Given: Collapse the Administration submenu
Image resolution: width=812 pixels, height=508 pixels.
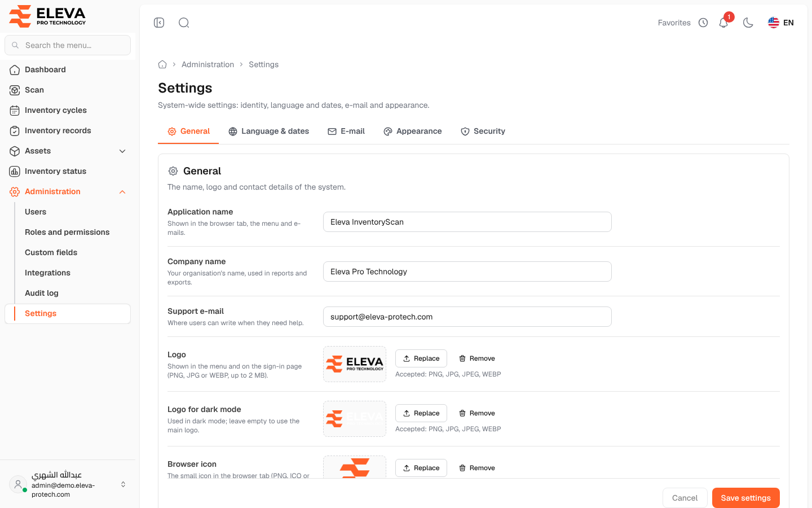Looking at the screenshot, I should click(68, 191).
